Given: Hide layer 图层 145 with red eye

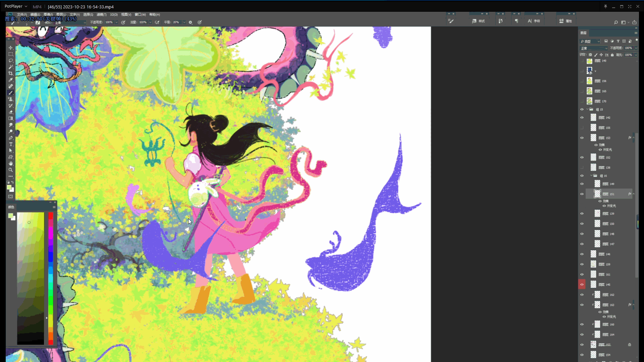Looking at the screenshot, I should point(582,285).
